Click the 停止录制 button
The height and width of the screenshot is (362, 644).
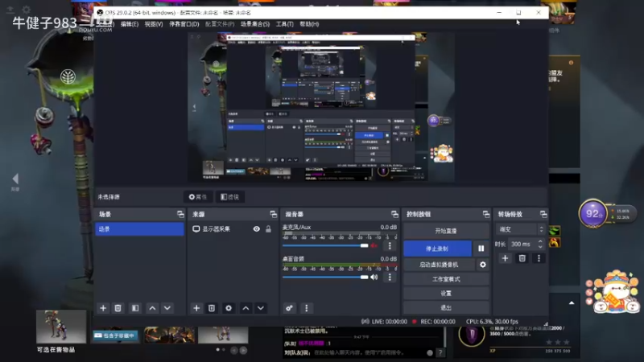[x=437, y=249]
